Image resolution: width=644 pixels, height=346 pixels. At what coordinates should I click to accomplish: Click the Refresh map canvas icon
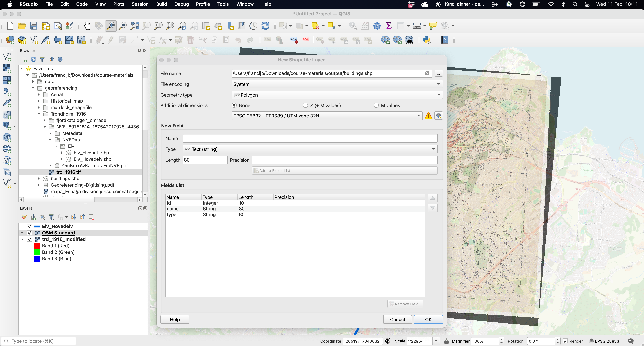[x=265, y=26]
